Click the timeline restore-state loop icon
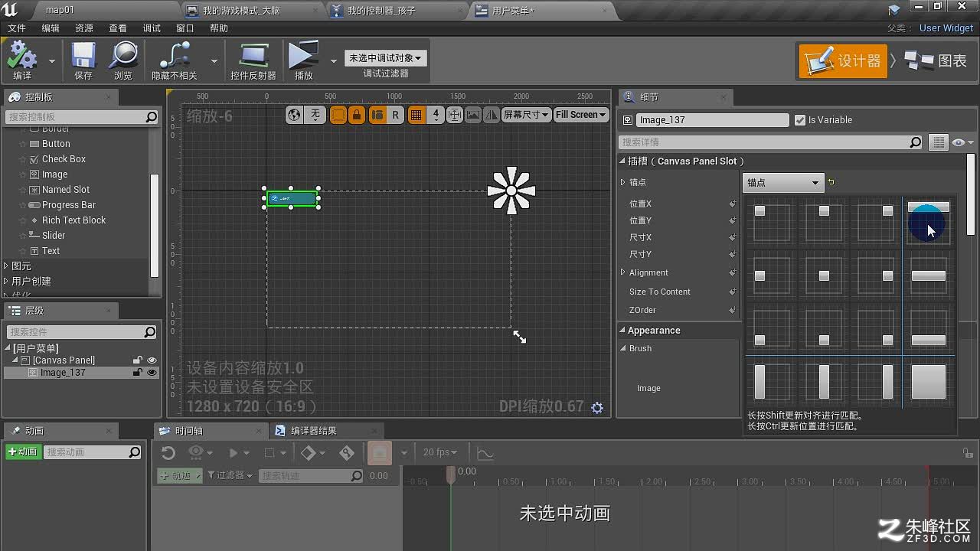Image resolution: width=980 pixels, height=551 pixels. tap(168, 453)
